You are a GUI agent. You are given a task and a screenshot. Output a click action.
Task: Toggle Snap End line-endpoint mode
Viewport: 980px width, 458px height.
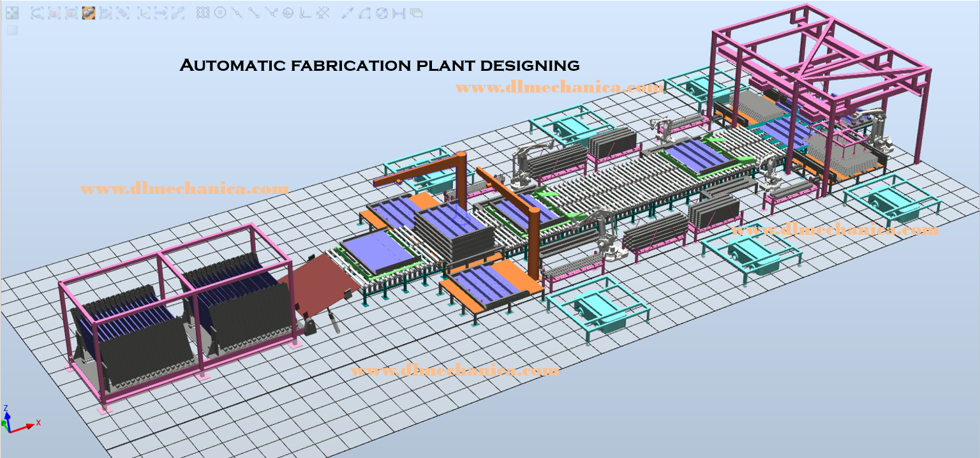click(254, 13)
